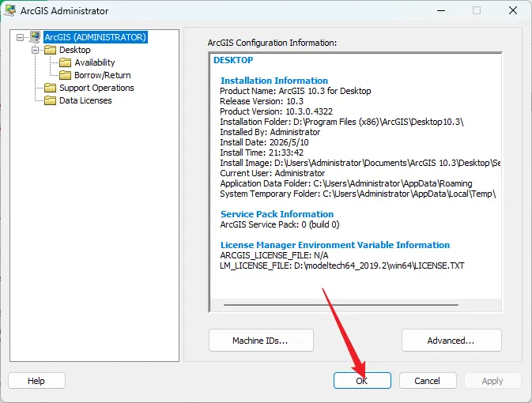Click the Help button
This screenshot has width=532, height=403.
coord(36,381)
